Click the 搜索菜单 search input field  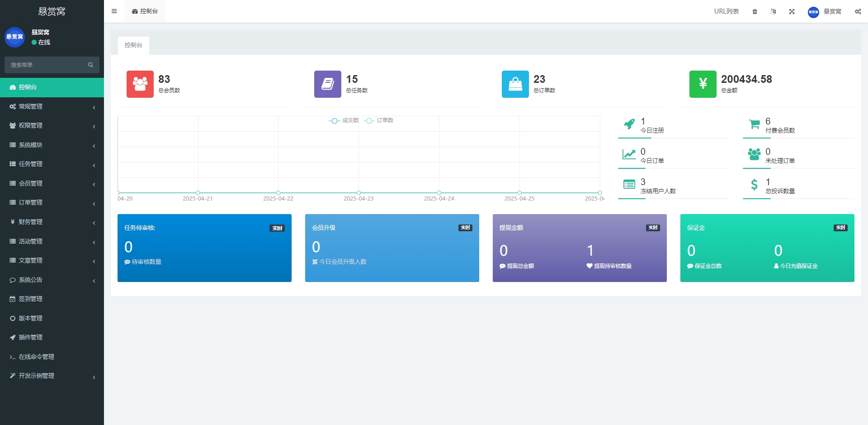coord(47,65)
